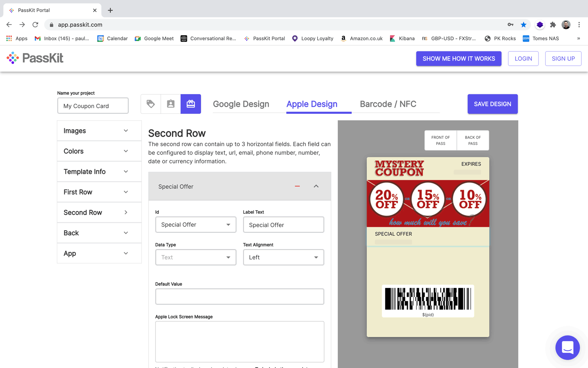Viewport: 588px width, 368px height.
Task: Open the Id dropdown showing Special Offer
Action: click(196, 224)
